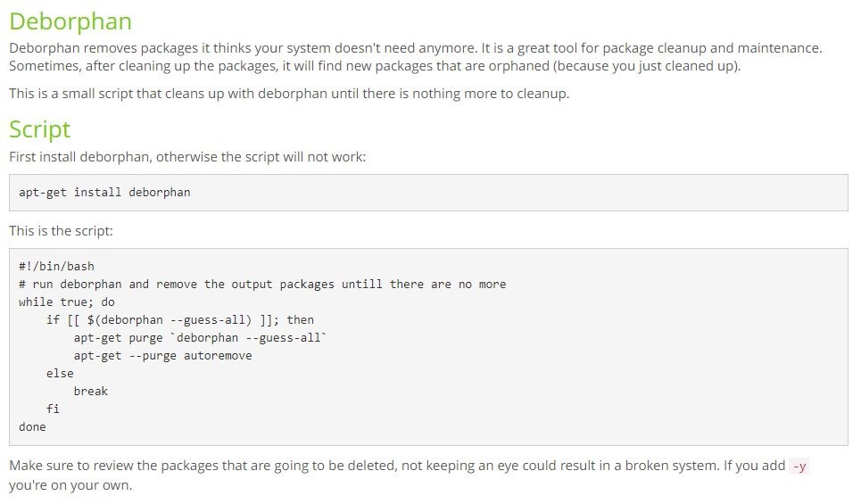This screenshot has width=861, height=504.
Task: Click the 'else' keyword in the script
Action: coord(60,373)
